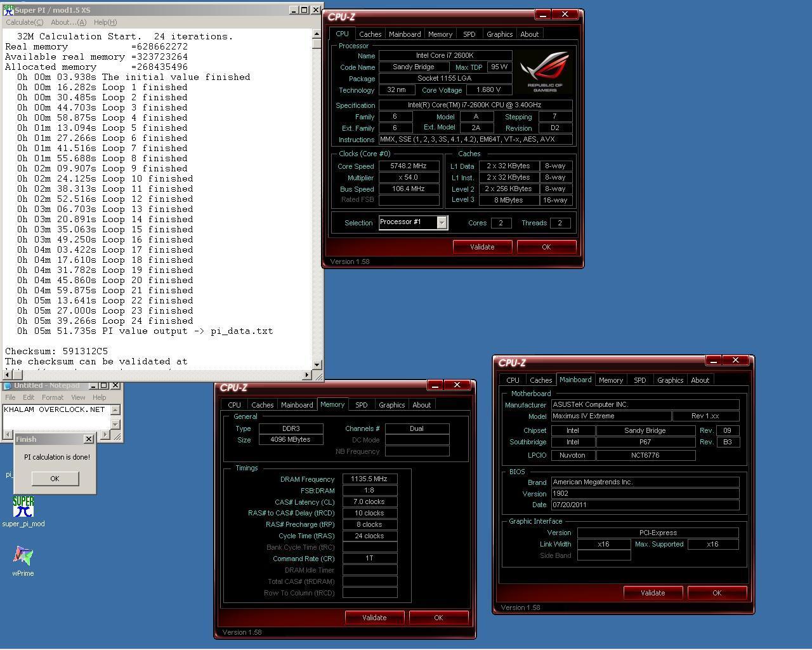Viewport: 812px width, 650px height.
Task: Open Format menu in Notepad
Action: 53,397
